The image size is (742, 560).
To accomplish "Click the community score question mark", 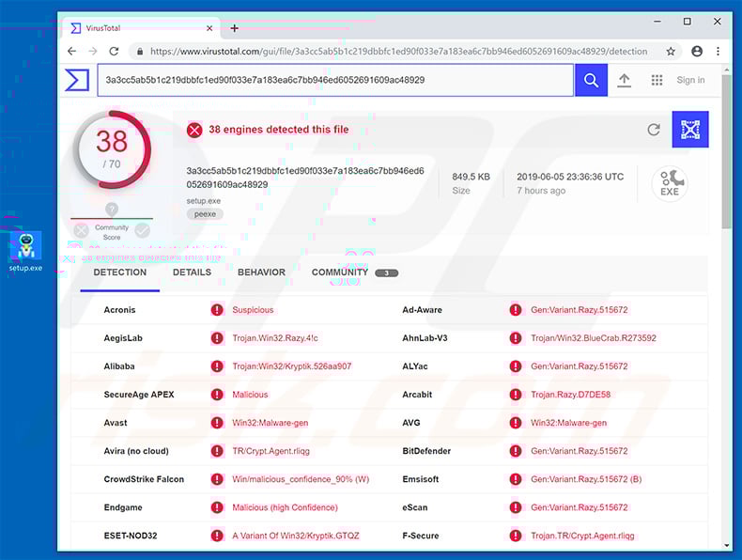I will pyautogui.click(x=112, y=210).
